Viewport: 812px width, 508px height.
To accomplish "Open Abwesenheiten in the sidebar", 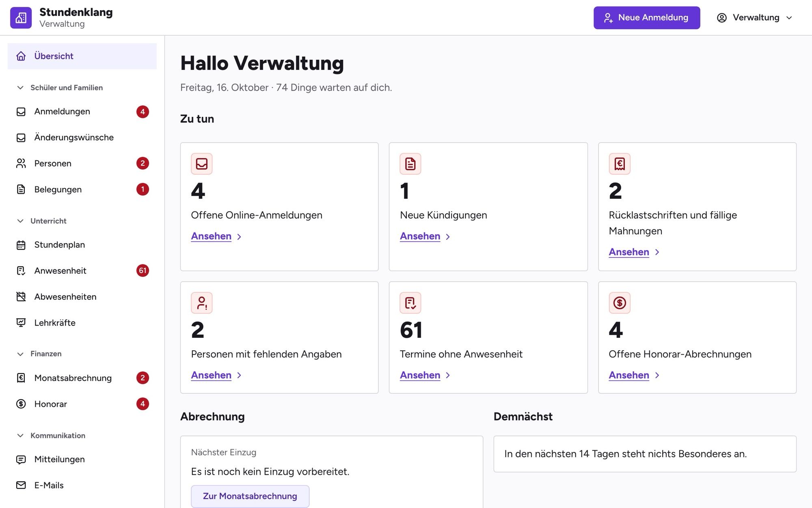I will point(82,297).
